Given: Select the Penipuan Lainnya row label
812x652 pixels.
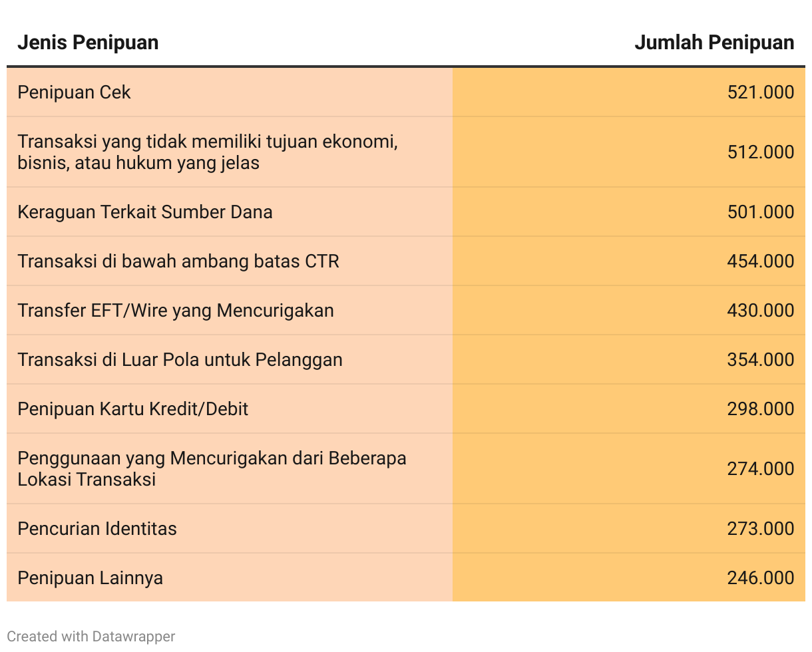Looking at the screenshot, I should click(91, 577).
